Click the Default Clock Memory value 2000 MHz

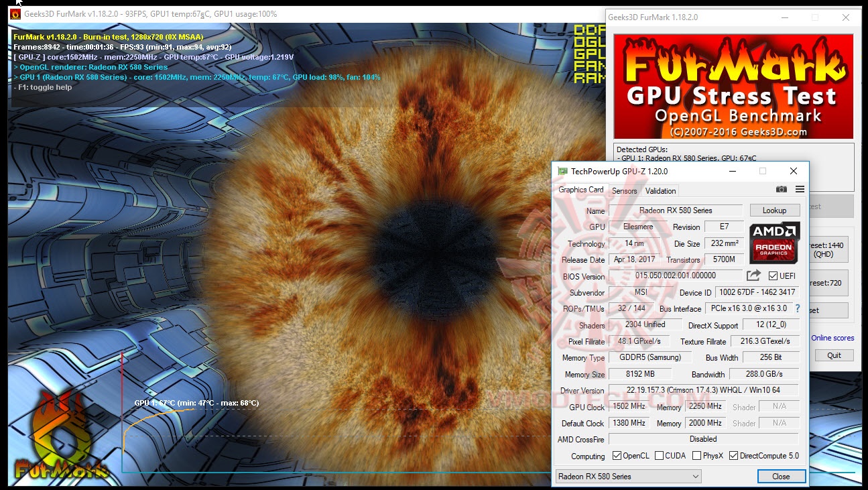click(x=704, y=423)
